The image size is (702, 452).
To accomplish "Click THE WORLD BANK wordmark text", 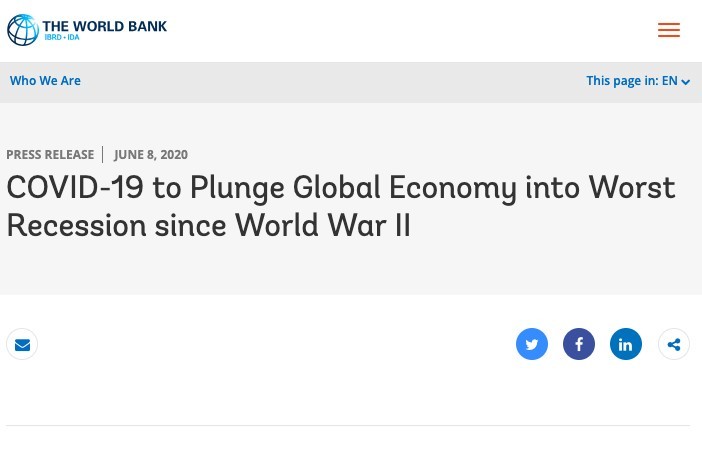I will point(105,26).
